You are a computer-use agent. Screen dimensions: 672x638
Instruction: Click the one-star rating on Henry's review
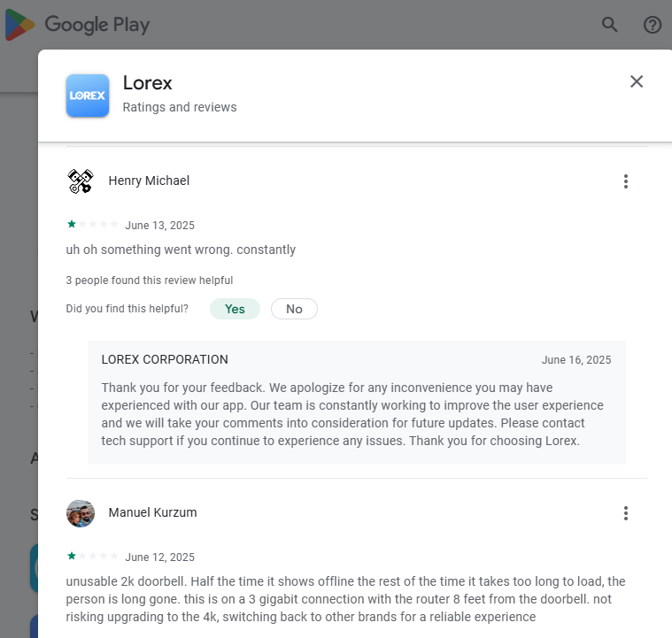coord(92,224)
